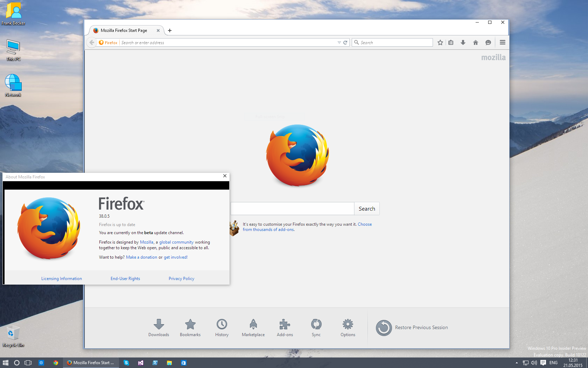588x368 pixels.
Task: Click the Restore Previous Session label
Action: 421,327
